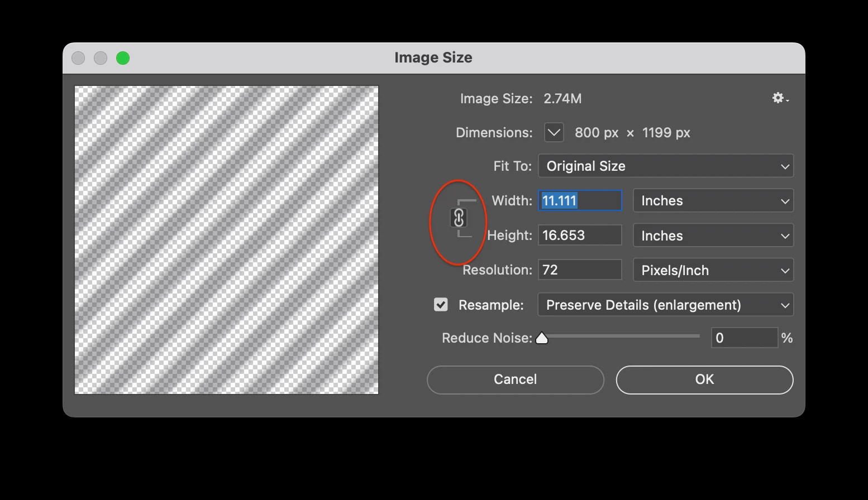868x500 pixels.
Task: Click the image preview thumbnail
Action: point(227,240)
